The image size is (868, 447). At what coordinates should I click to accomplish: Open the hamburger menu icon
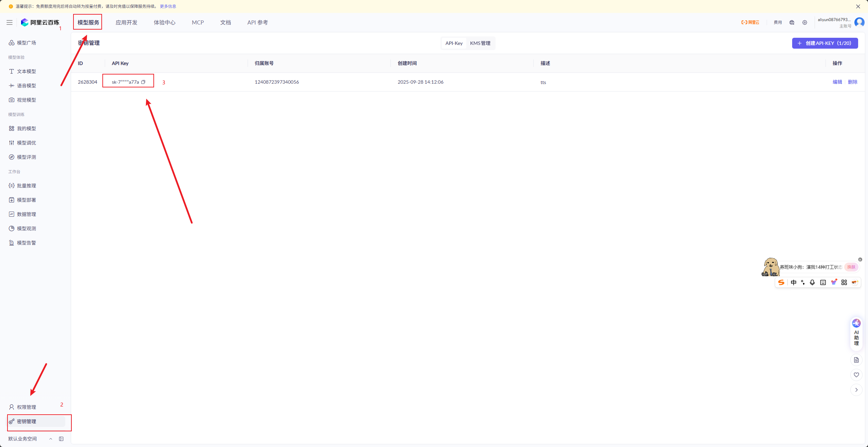[x=10, y=22]
